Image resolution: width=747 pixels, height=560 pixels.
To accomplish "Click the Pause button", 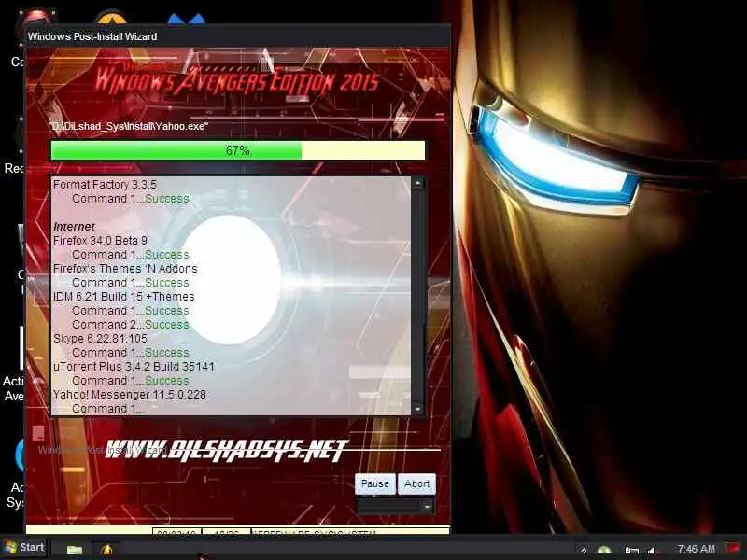I will tap(375, 483).
